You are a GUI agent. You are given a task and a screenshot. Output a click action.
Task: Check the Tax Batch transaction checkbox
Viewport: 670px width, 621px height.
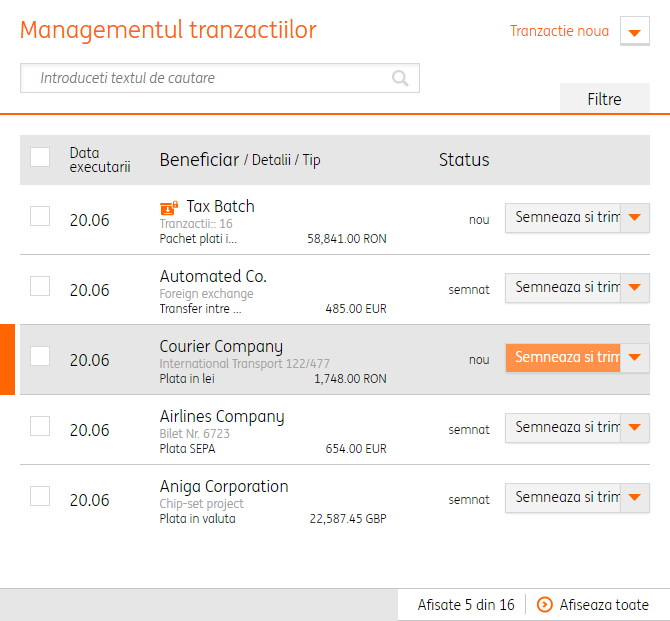(40, 216)
